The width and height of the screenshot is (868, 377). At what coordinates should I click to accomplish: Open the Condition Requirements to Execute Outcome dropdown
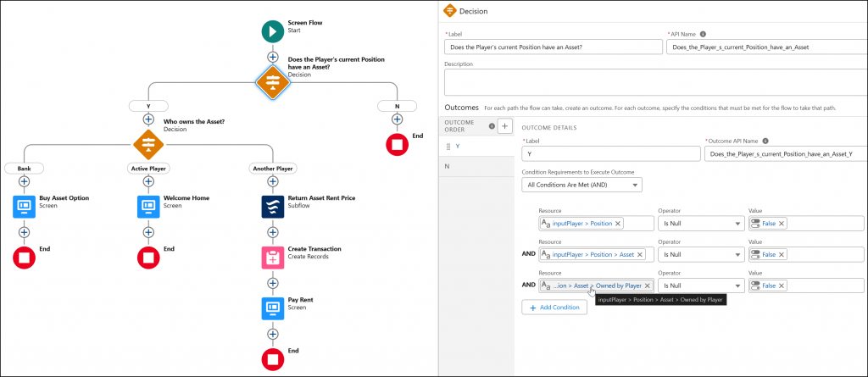pyautogui.click(x=581, y=185)
